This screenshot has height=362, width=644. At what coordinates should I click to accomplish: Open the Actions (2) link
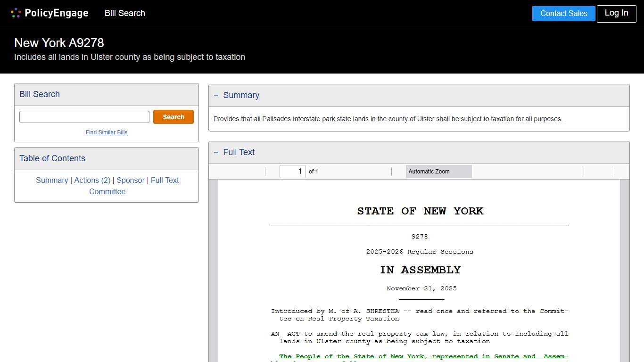92,180
